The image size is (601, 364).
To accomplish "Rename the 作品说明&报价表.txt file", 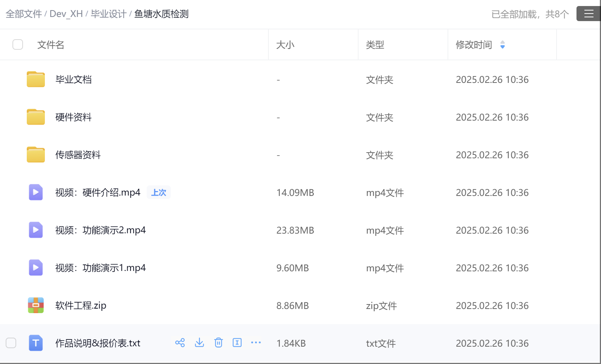I will (237, 343).
